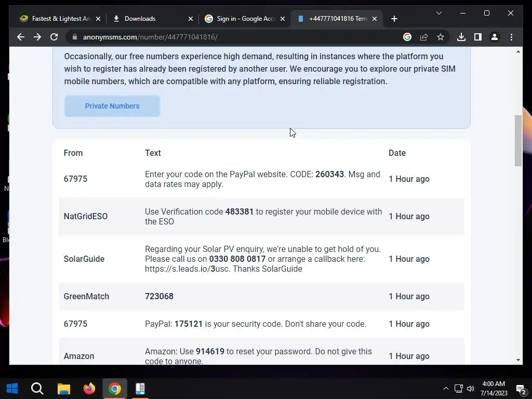Viewport: 532px width, 399px height.
Task: View site info lock icon
Action: 75,37
